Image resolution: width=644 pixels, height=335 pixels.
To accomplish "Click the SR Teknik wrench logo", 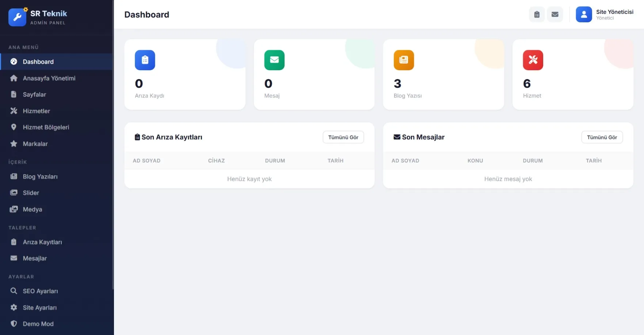I will coord(17,17).
